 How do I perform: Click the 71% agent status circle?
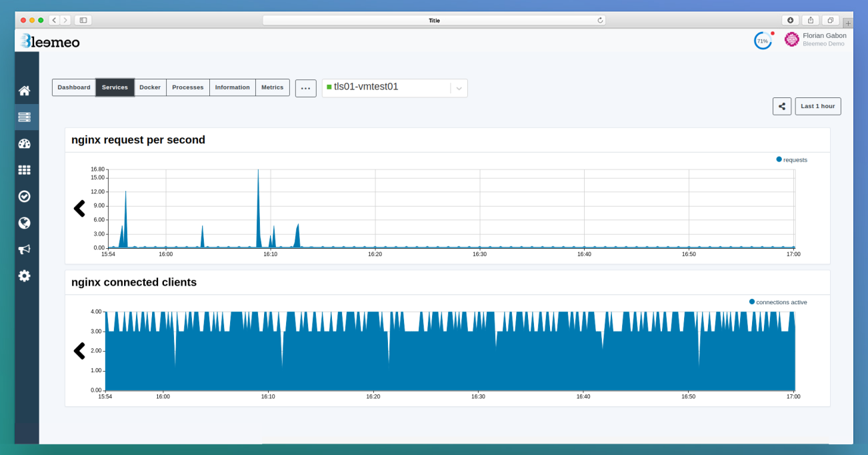pos(762,41)
